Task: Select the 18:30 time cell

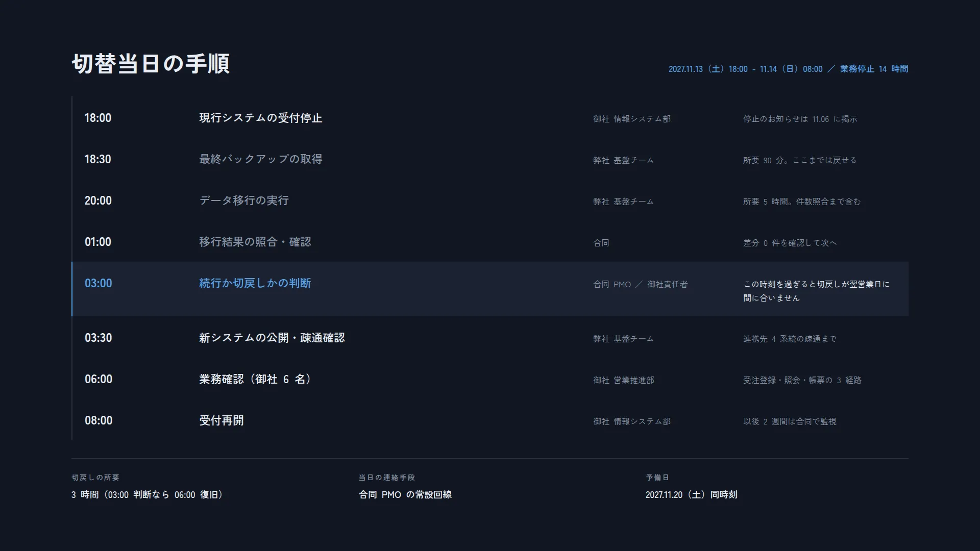Action: pos(98,159)
